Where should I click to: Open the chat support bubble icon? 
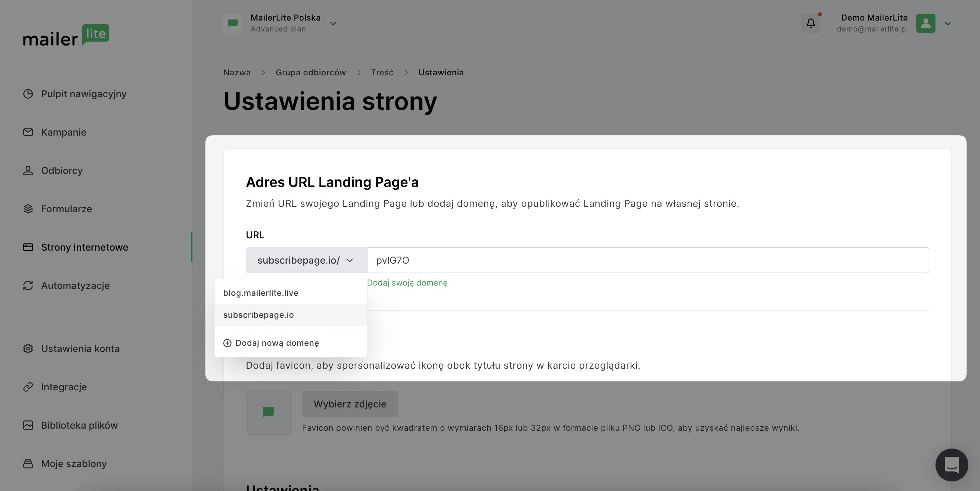point(952,464)
